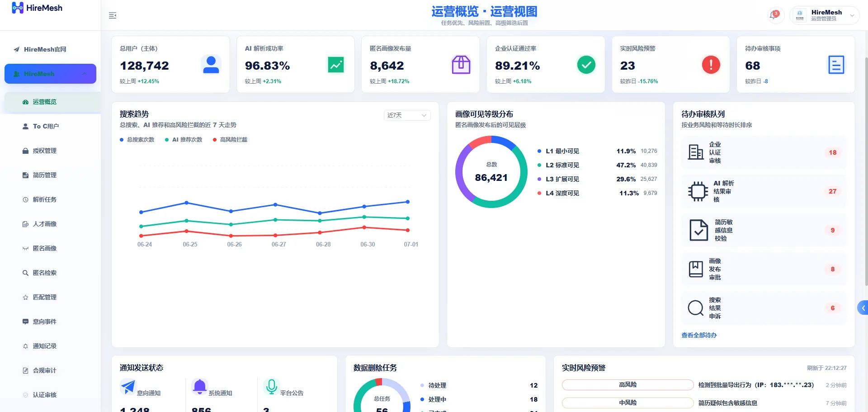Collapse the HireMesh sidebar menu group
868x412 pixels.
50,74
